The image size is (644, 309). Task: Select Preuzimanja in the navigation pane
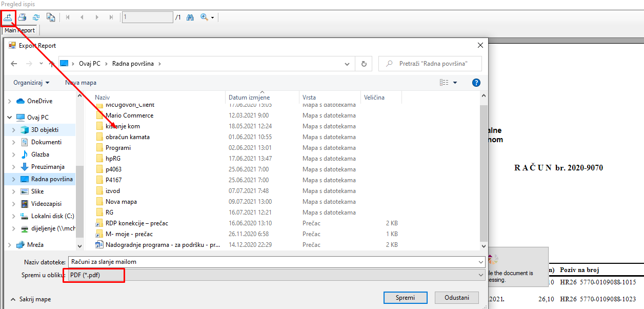click(48, 167)
